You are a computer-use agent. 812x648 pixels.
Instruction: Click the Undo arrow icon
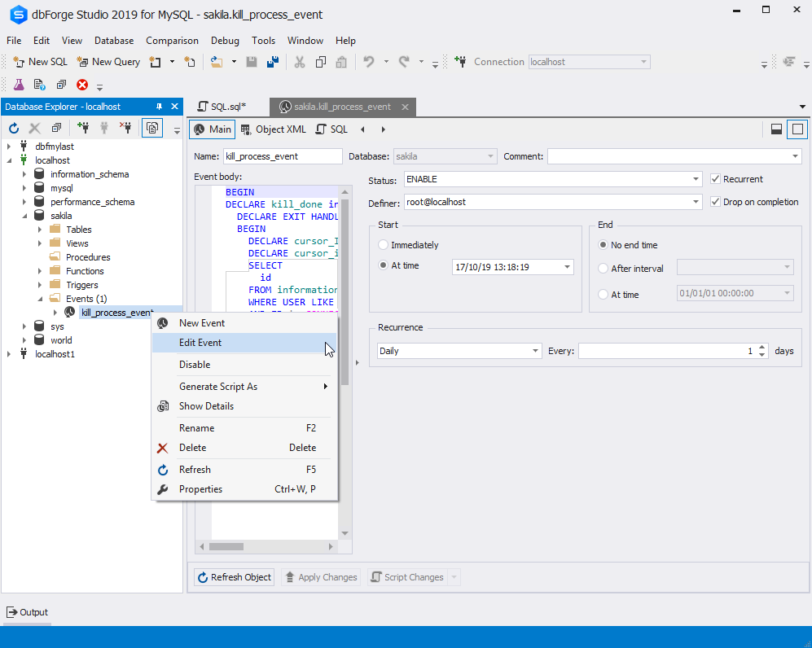point(369,62)
